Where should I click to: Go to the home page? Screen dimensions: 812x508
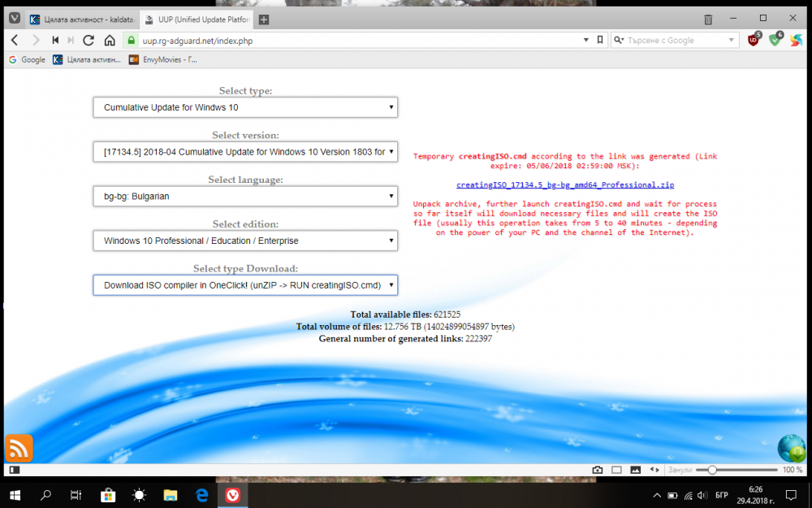tap(110, 40)
